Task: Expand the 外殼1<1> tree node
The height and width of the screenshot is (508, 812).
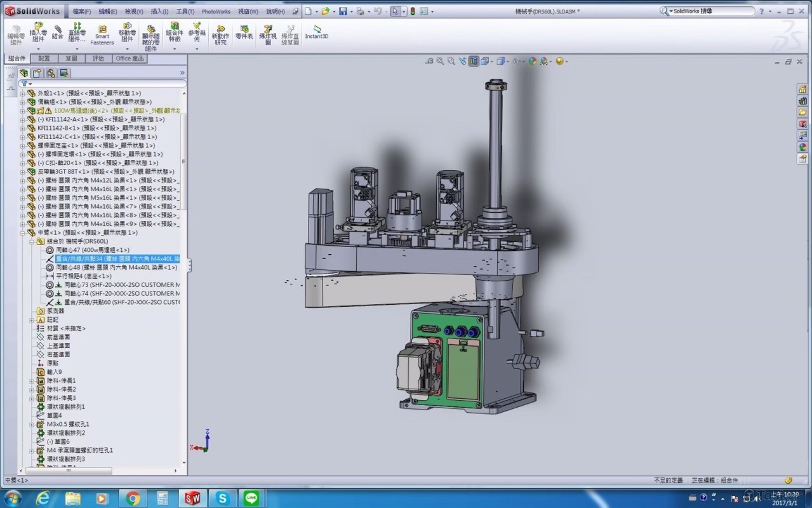Action: pyautogui.click(x=23, y=93)
